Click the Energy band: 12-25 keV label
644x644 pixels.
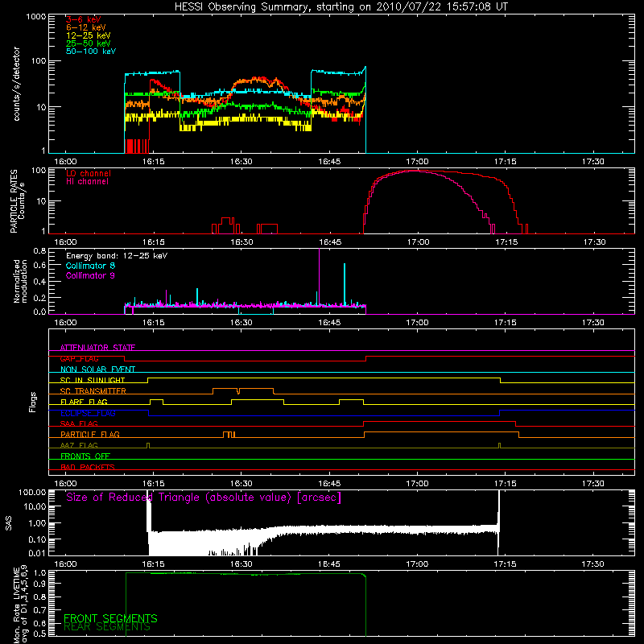117,256
